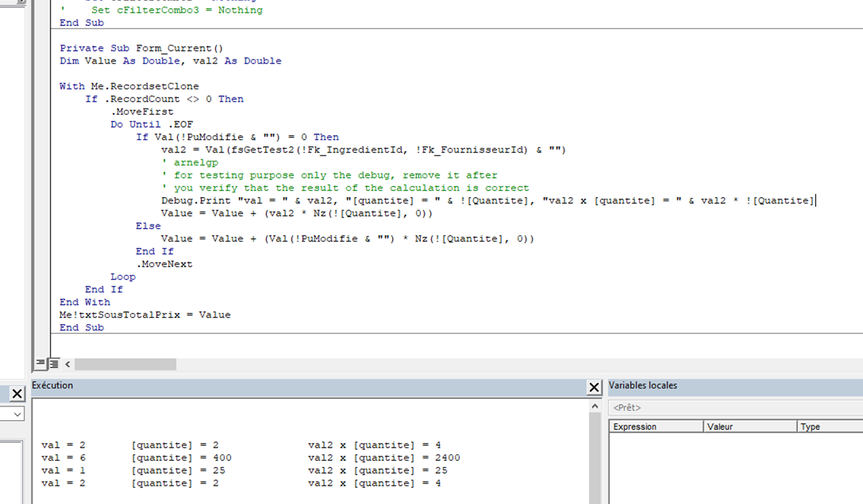Click the 'you verify that the result' comment
Screen dimensions: 863x504
(345, 187)
